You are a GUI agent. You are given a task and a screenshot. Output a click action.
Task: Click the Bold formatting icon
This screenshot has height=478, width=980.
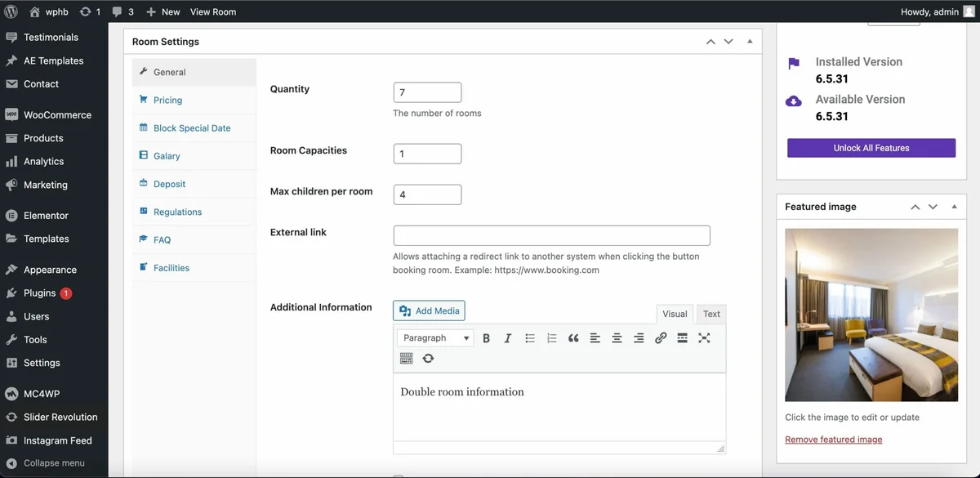tap(486, 338)
